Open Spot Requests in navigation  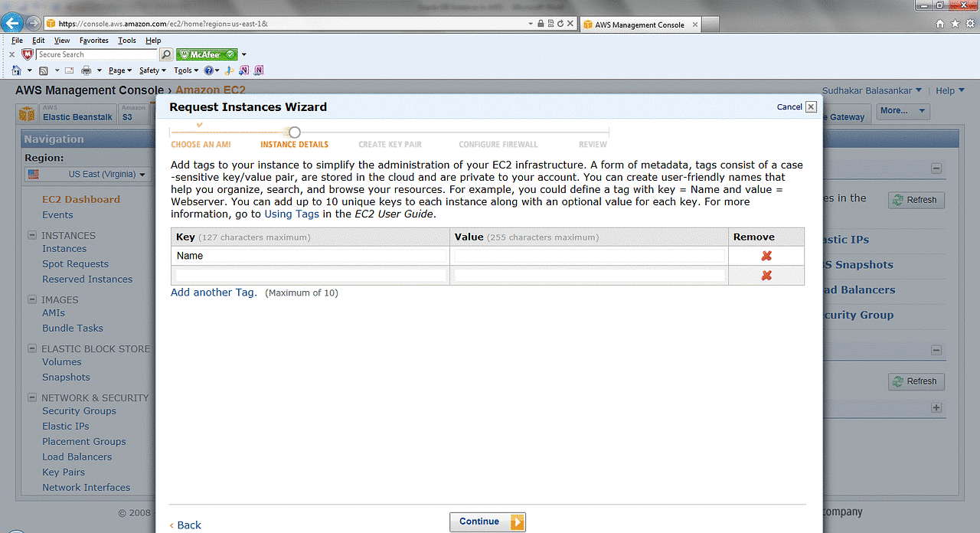tap(76, 264)
